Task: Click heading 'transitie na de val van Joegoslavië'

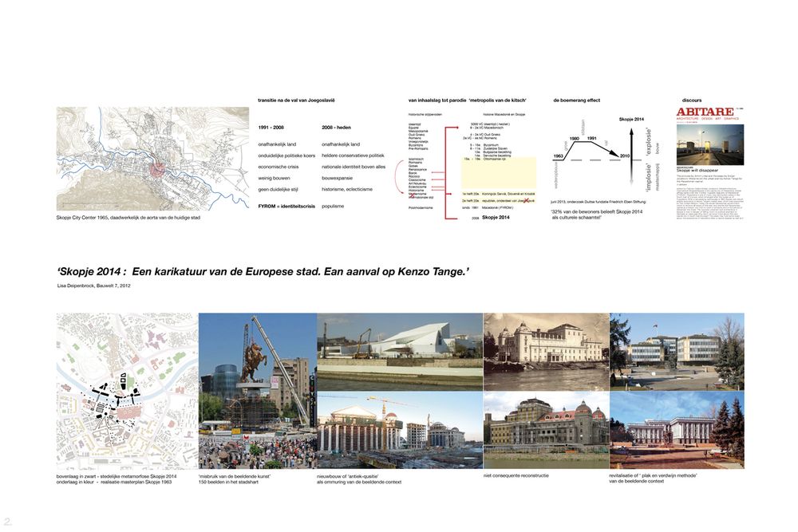Action: coord(296,100)
